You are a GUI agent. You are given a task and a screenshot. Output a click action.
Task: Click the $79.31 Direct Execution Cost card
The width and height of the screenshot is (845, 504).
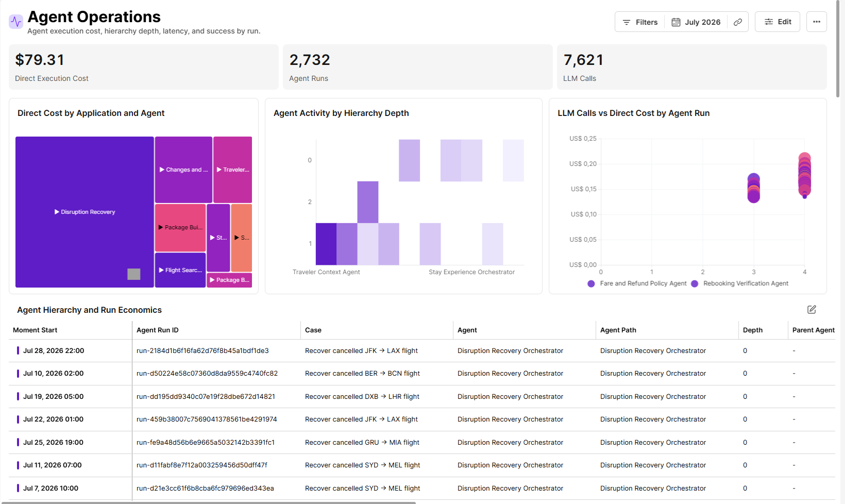click(x=143, y=67)
